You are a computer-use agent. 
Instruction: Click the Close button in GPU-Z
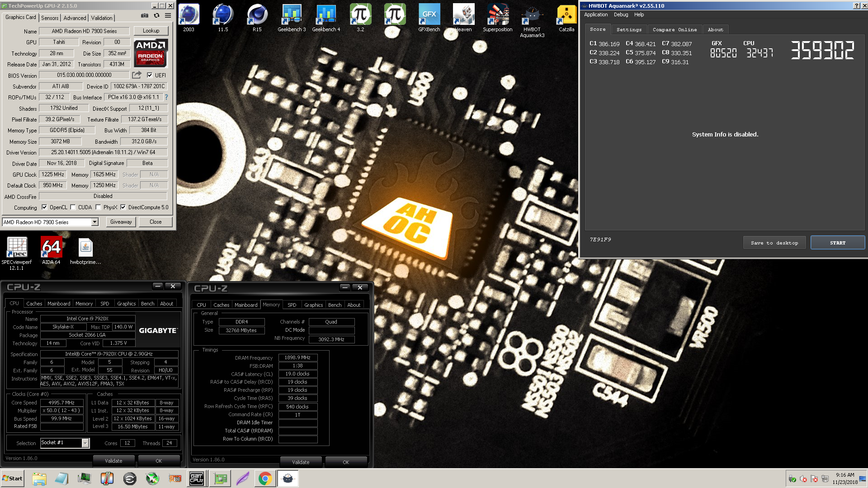156,222
